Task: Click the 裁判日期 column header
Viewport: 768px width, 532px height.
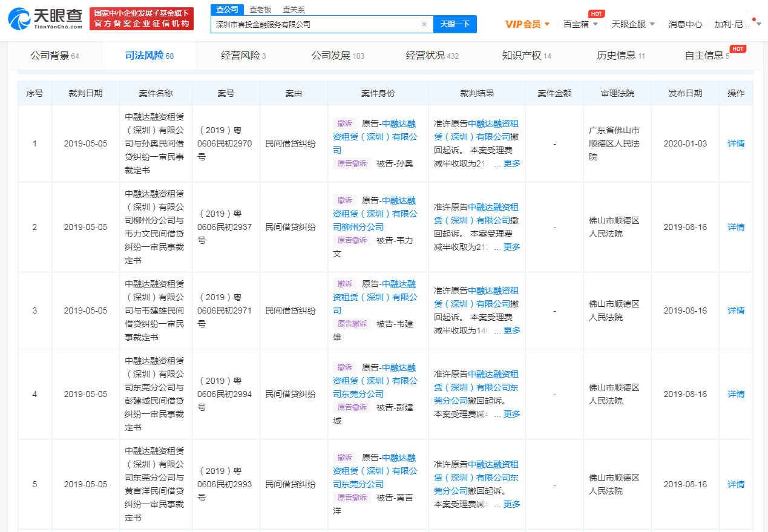Action: coord(85,93)
